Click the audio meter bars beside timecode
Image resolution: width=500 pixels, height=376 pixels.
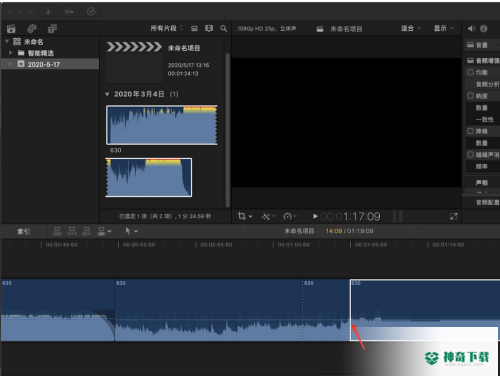tap(398, 216)
